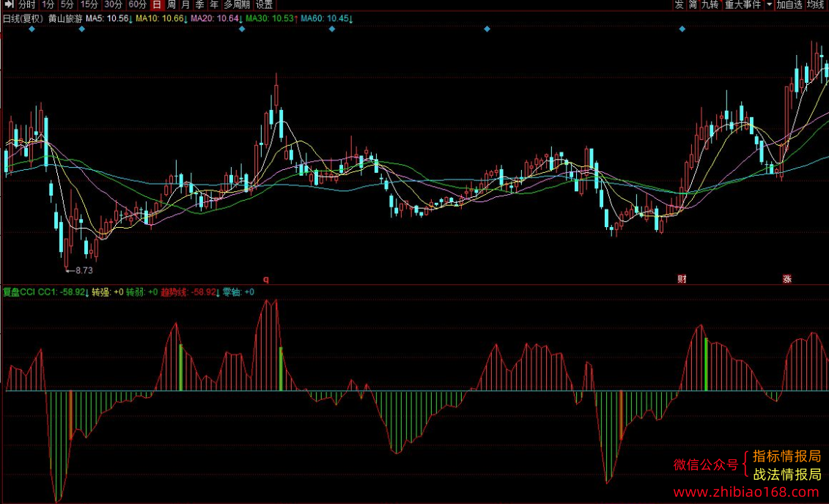Switch to the 年 yearly chart
This screenshot has height=504, width=829.
click(x=214, y=4)
